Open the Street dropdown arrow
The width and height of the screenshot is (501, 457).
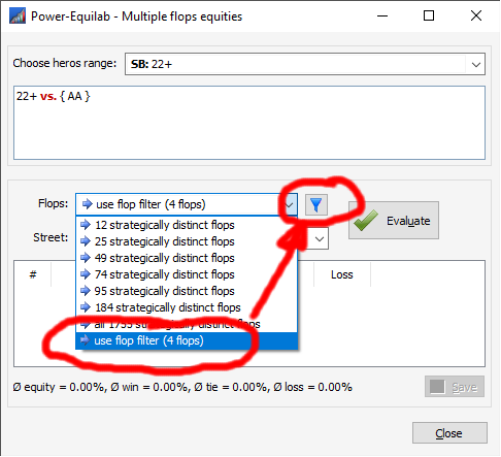tap(319, 239)
